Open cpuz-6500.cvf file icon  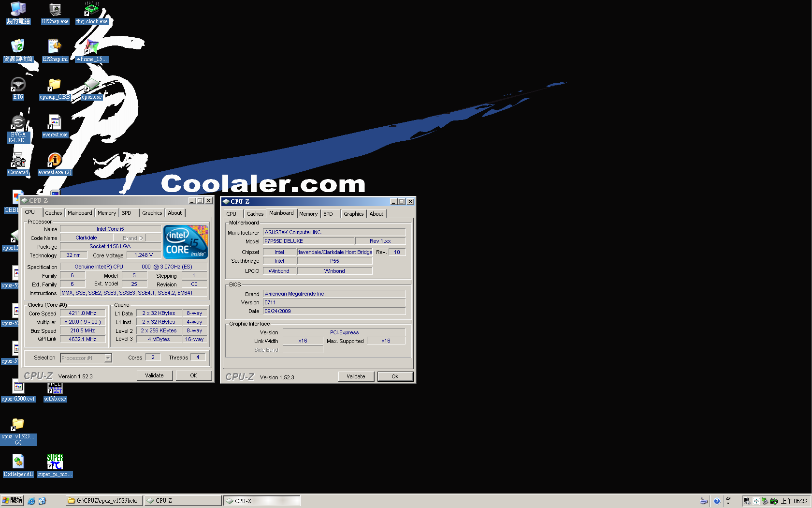[18, 391]
